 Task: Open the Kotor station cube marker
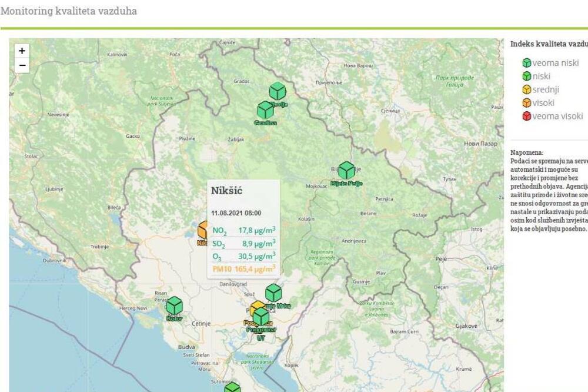click(x=174, y=306)
